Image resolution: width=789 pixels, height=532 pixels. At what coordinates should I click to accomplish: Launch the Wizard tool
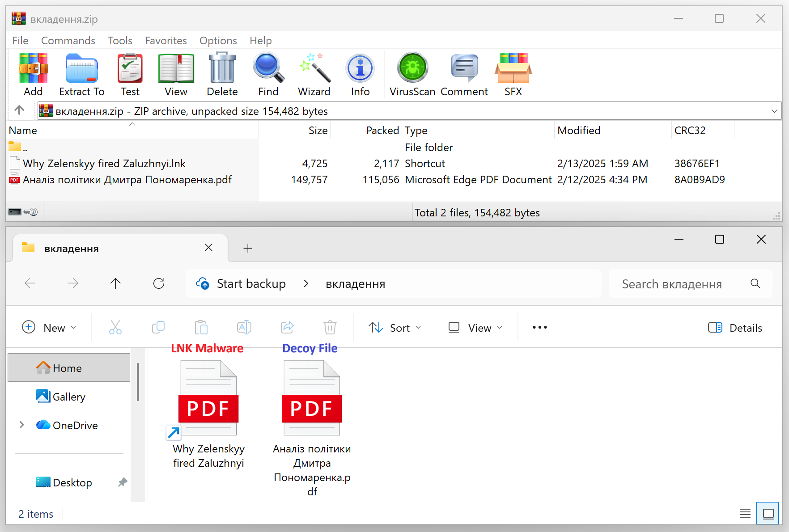[314, 74]
